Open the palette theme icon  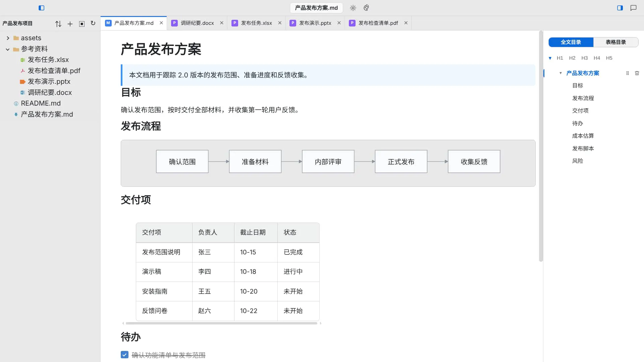[x=366, y=8]
